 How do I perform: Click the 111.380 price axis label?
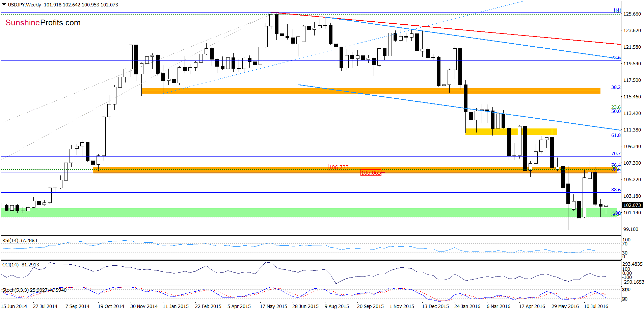(x=632, y=130)
